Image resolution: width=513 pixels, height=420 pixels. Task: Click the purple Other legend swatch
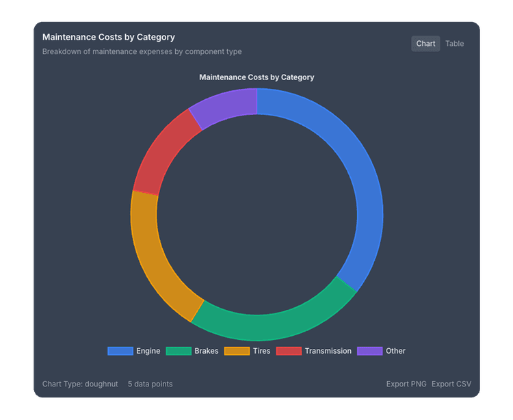coord(369,351)
